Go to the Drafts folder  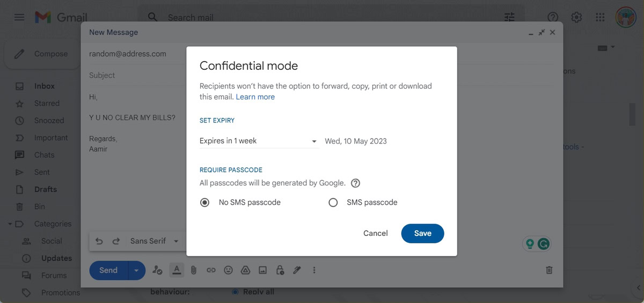[46, 189]
